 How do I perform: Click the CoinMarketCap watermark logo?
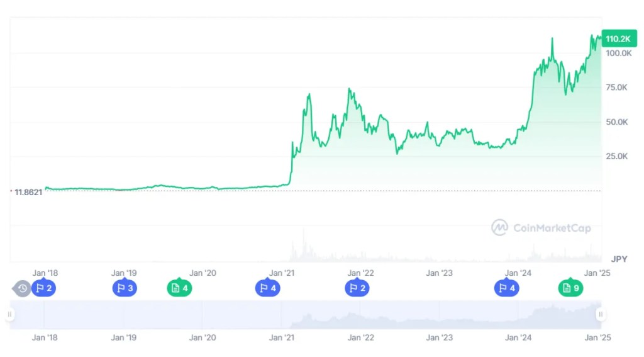[x=500, y=227]
